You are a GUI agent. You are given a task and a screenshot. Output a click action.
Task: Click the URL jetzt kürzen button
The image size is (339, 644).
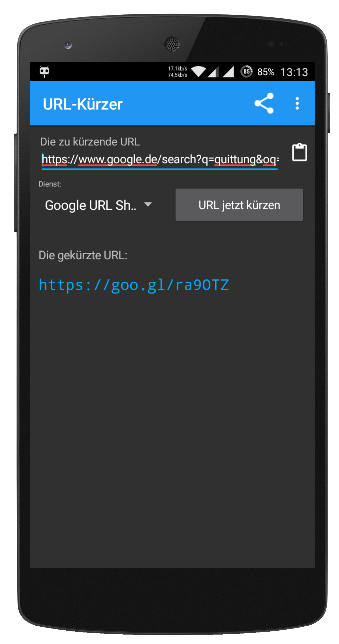239,205
